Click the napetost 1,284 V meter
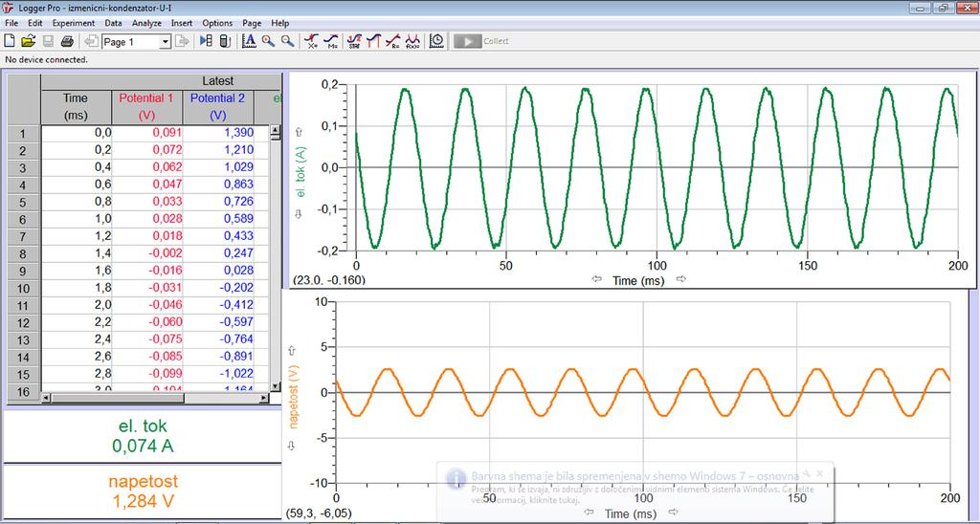The image size is (980, 524). click(143, 491)
